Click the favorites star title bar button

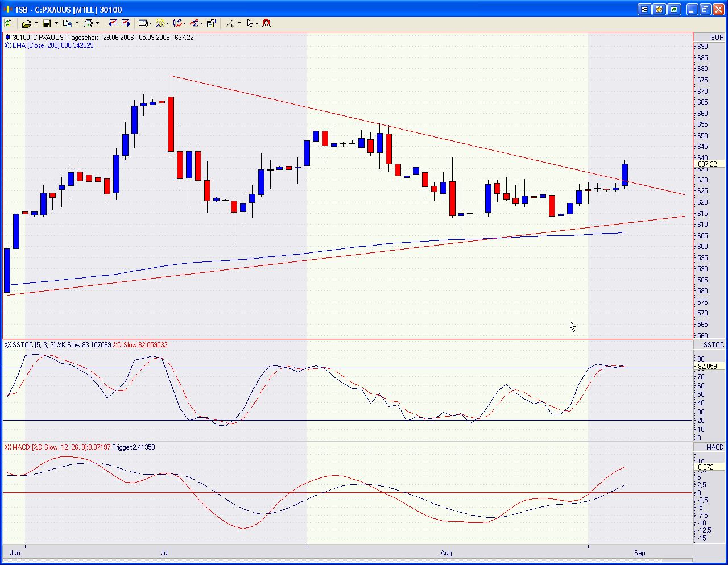pos(659,9)
